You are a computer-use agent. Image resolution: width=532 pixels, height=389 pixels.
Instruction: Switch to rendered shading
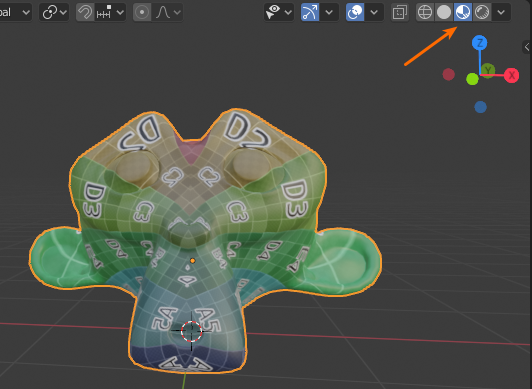tap(482, 13)
